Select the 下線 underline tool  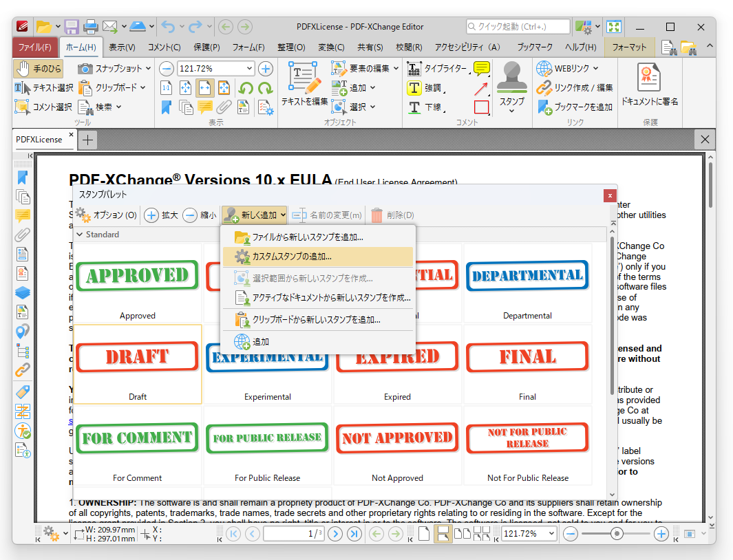pos(425,107)
